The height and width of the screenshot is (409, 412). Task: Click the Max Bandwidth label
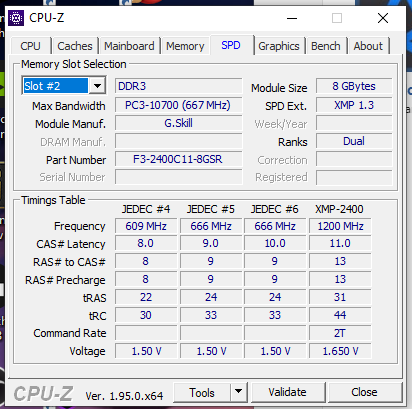click(x=69, y=106)
